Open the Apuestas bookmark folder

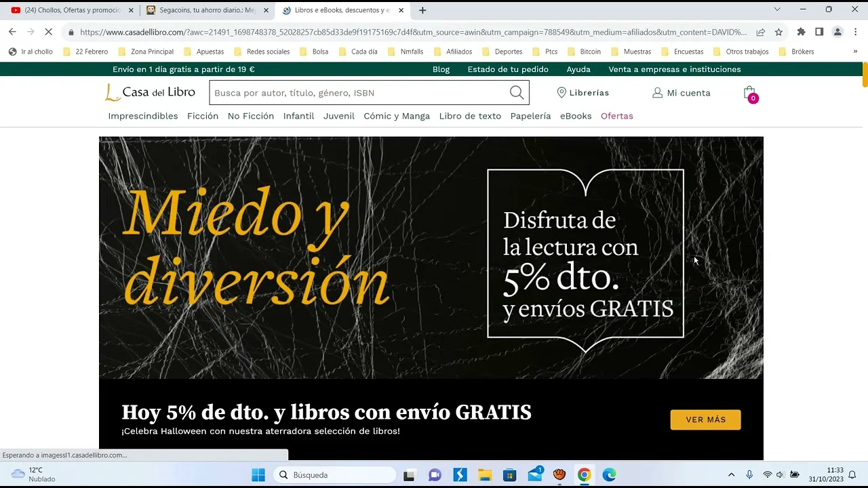click(204, 52)
